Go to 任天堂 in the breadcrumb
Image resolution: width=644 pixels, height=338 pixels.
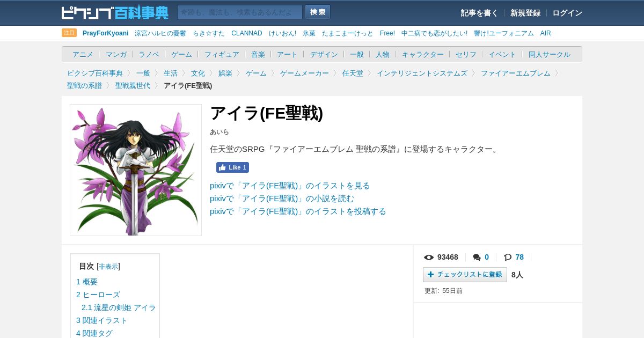coord(353,73)
